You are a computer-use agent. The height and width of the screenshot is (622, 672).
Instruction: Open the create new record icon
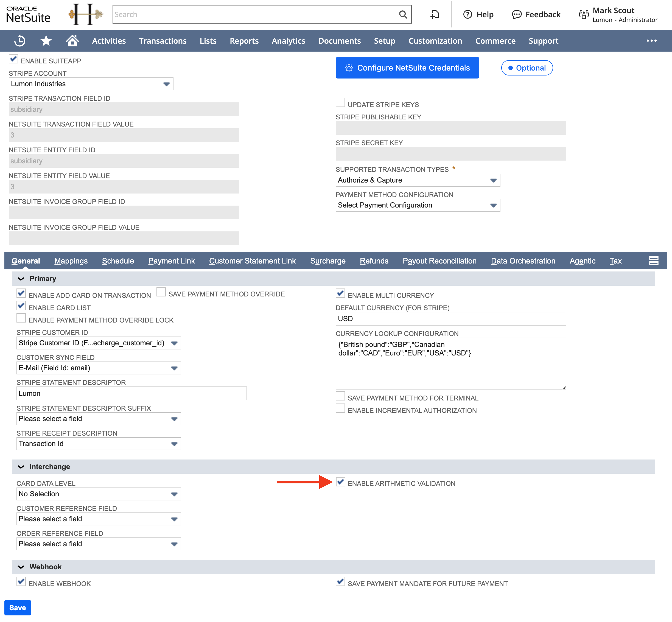pos(435,15)
